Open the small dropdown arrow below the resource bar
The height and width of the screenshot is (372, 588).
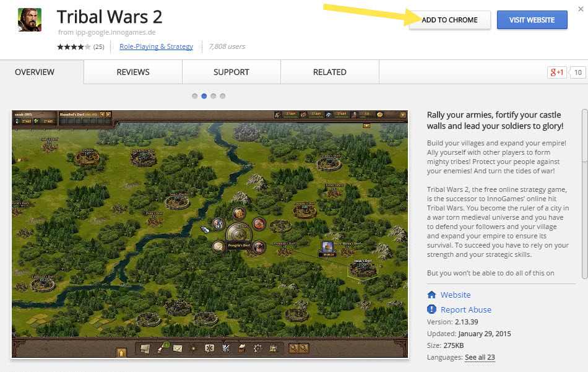click(x=366, y=126)
